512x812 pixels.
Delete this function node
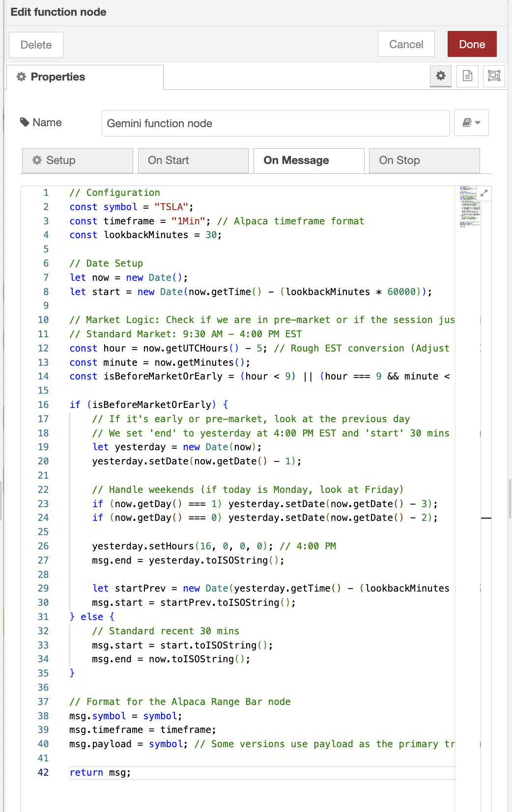(x=36, y=45)
